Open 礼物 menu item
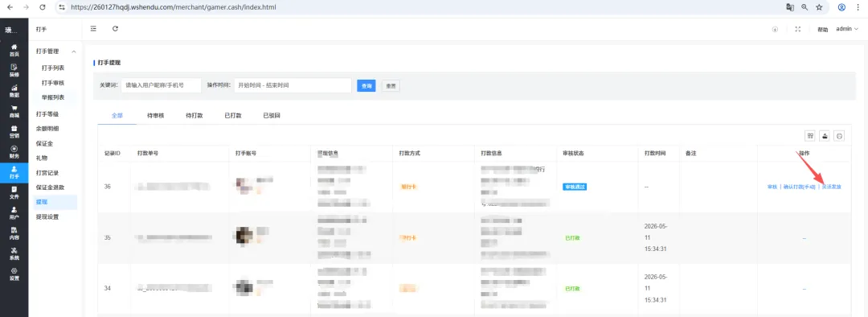 click(x=42, y=158)
